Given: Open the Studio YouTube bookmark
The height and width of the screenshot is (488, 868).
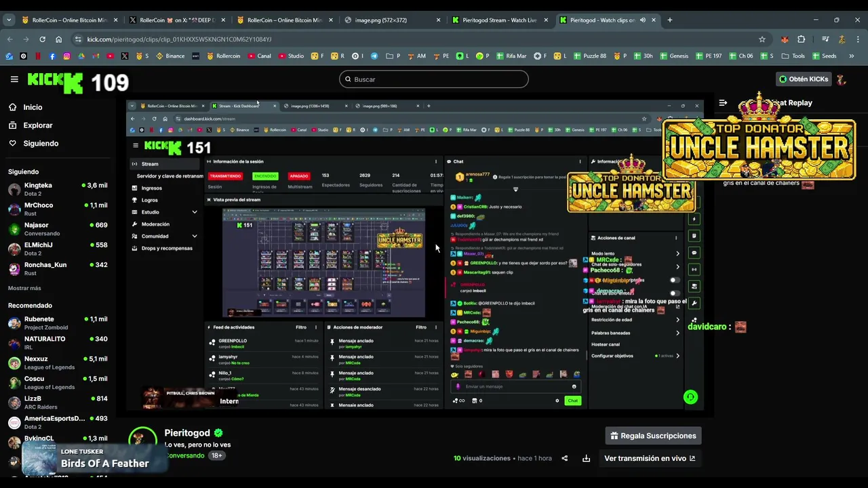Looking at the screenshot, I should (291, 56).
